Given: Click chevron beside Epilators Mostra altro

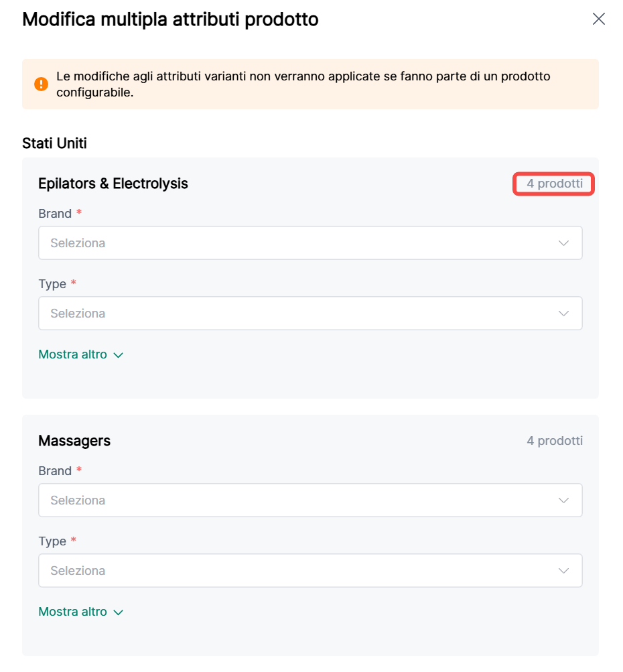Looking at the screenshot, I should coord(119,355).
